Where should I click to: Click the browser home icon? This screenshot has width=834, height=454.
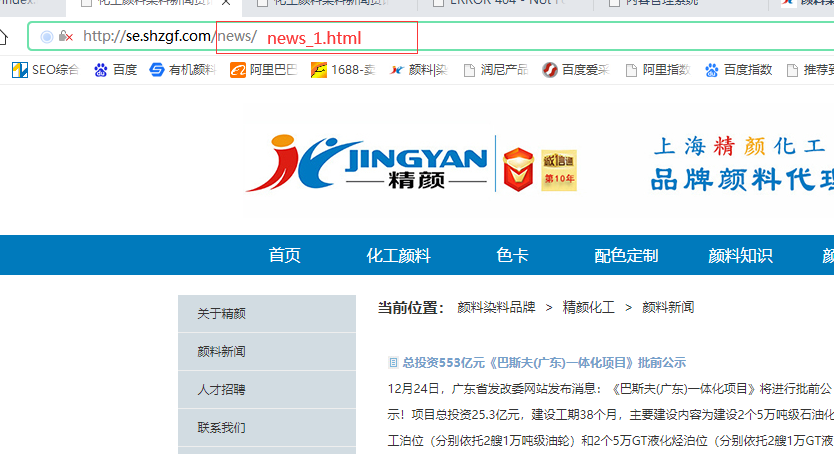3,37
